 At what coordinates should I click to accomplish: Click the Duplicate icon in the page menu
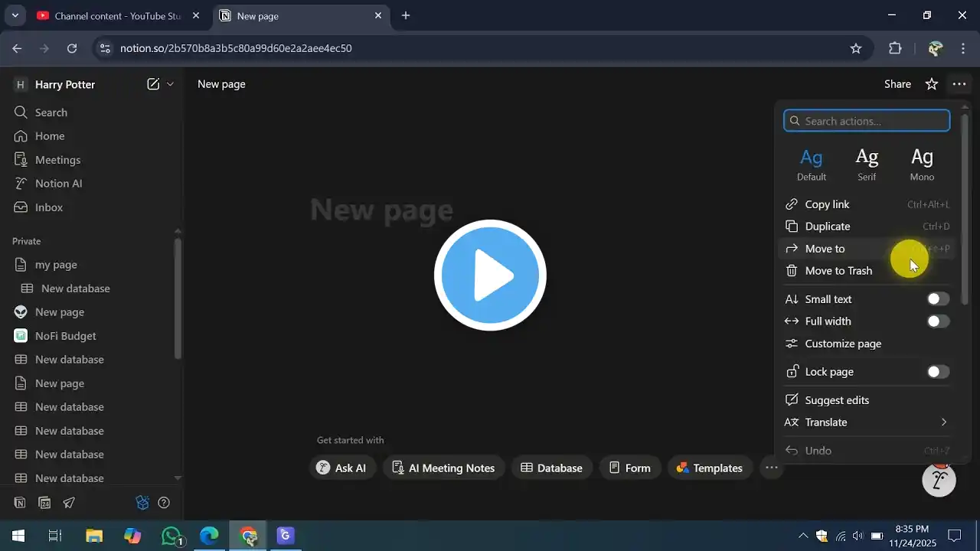pos(792,227)
